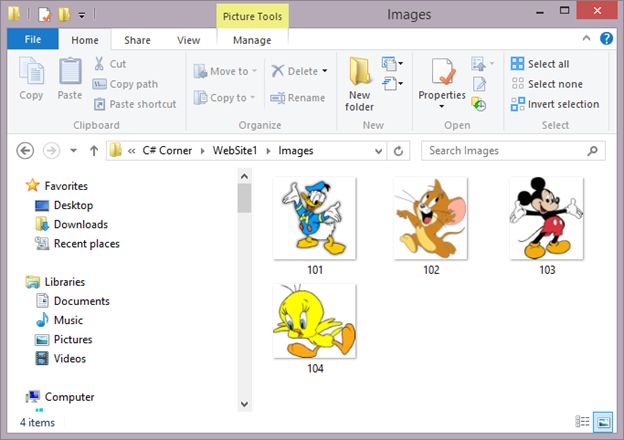Viewport: 624px width, 440px height.
Task: Open the Help question mark icon
Action: point(606,39)
